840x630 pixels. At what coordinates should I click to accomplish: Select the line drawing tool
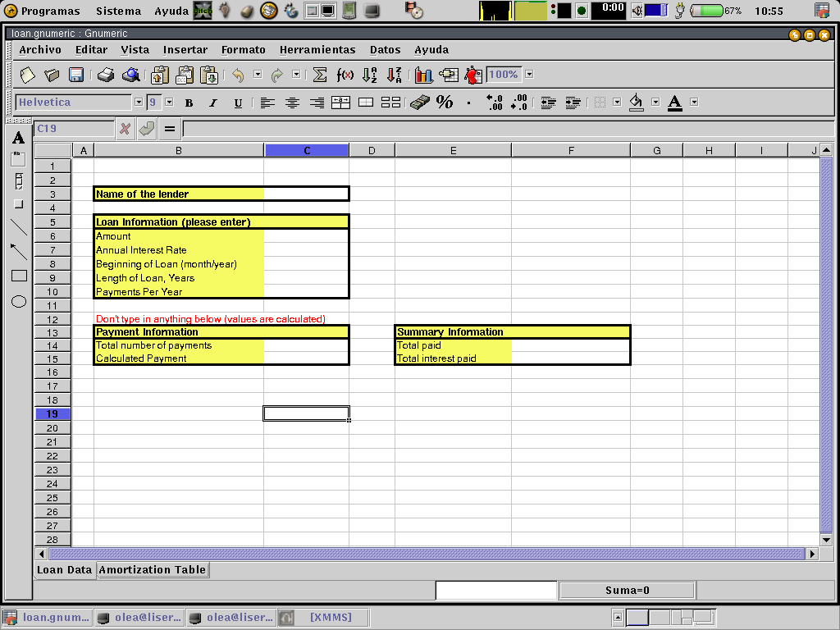click(x=19, y=227)
